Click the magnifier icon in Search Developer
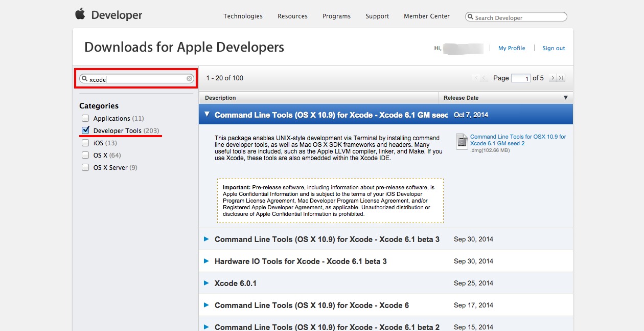644x331 pixels. coord(470,17)
